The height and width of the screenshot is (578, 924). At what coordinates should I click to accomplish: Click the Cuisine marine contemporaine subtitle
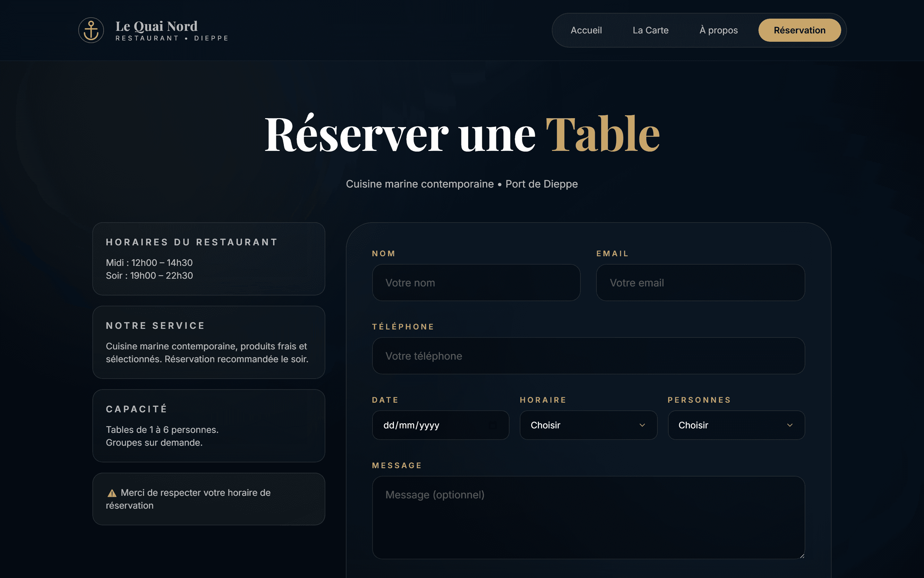pyautogui.click(x=462, y=184)
